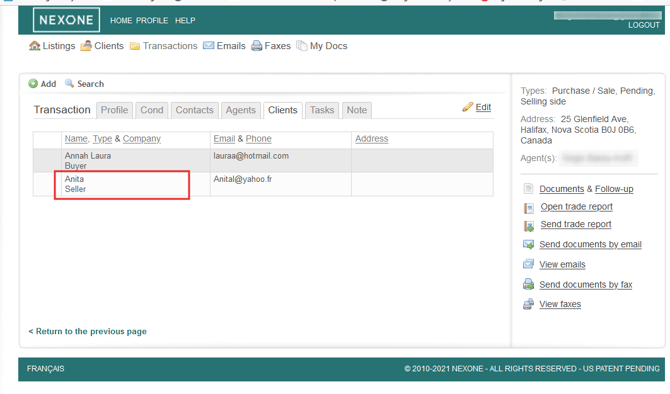Log out using LOGOUT link
The height and width of the screenshot is (394, 670).
click(x=644, y=25)
